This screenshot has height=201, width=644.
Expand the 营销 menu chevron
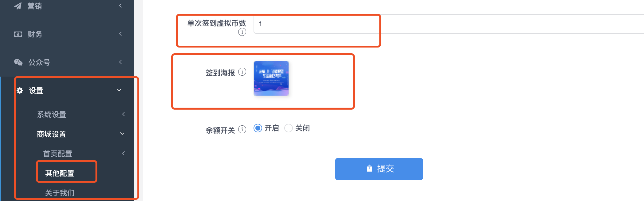coord(120,6)
